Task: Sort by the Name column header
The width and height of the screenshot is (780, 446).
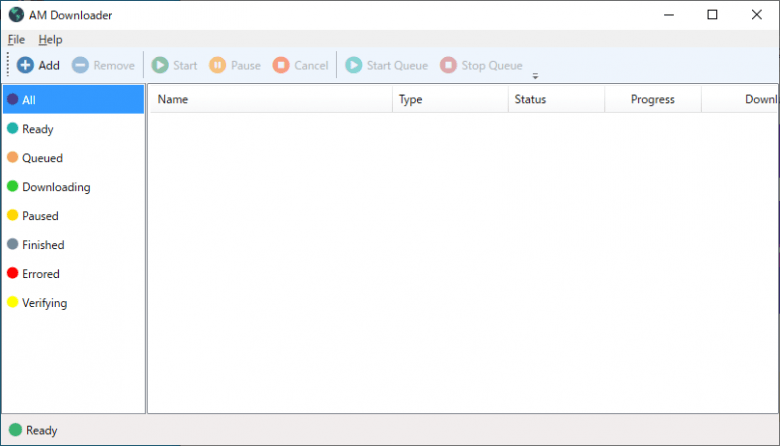Action: [271, 99]
